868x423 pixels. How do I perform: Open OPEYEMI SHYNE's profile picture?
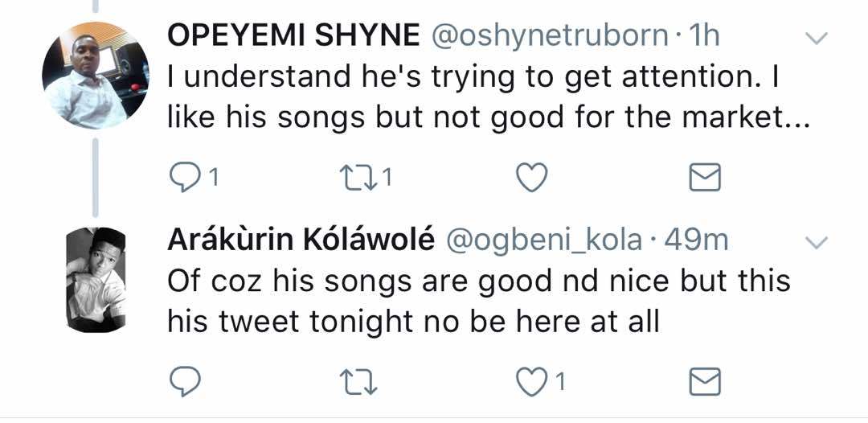tap(95, 76)
